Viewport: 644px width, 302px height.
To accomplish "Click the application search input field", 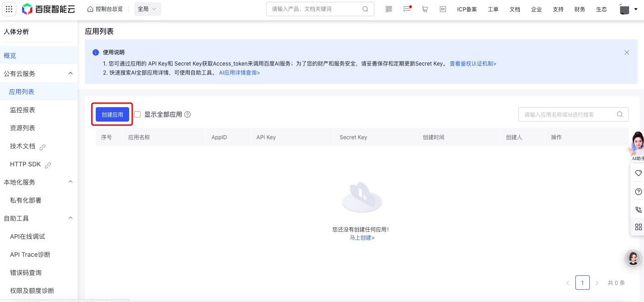I will click(x=567, y=114).
